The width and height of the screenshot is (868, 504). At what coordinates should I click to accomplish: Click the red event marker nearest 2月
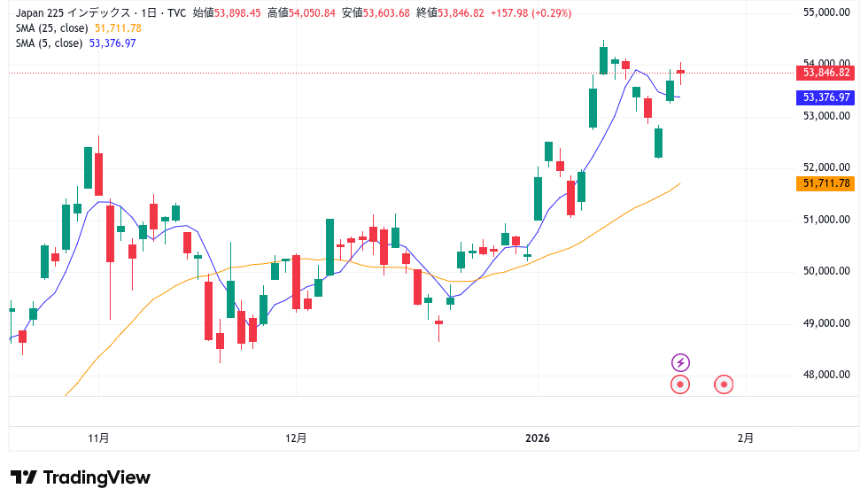pyautogui.click(x=725, y=384)
